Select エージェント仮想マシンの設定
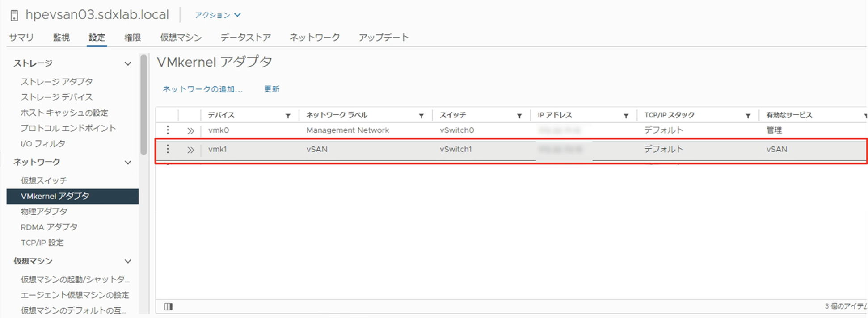This screenshot has height=318, width=868. click(75, 295)
